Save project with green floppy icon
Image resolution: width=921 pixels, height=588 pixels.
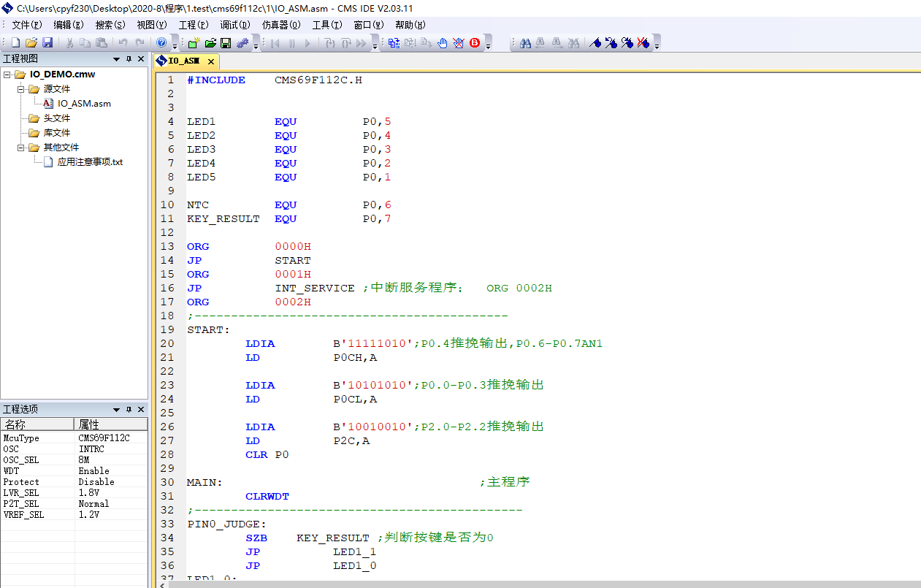226,43
